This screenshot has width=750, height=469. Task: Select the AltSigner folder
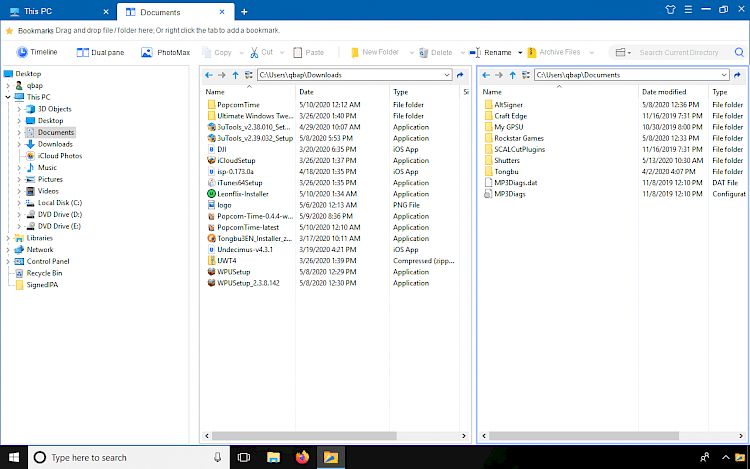click(x=508, y=105)
